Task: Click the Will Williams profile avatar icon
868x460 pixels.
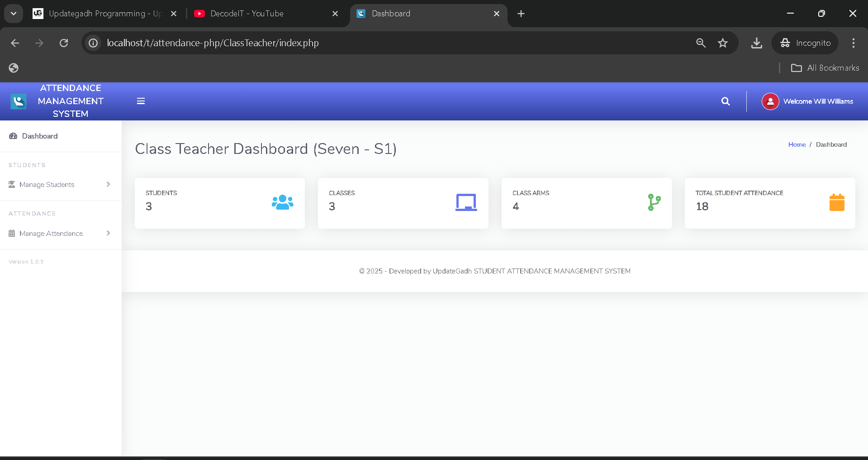Action: tap(770, 101)
